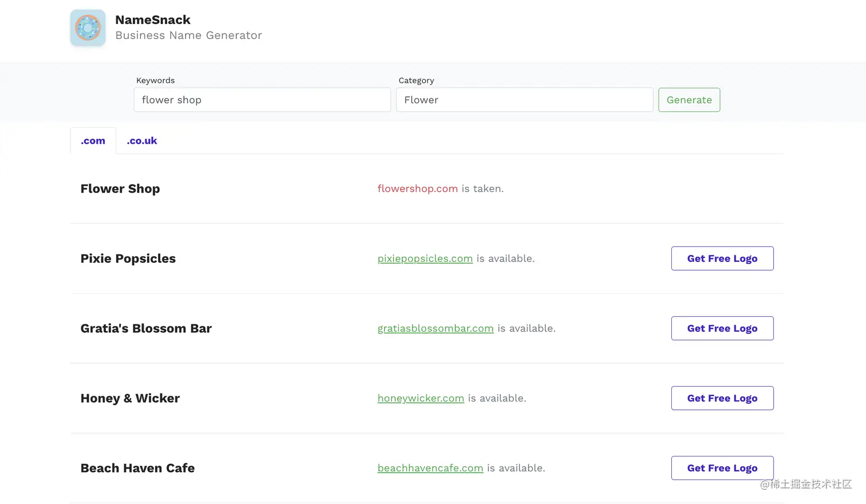This screenshot has width=866, height=504.
Task: Follow the honeywicker.com domain link
Action: coord(420,399)
